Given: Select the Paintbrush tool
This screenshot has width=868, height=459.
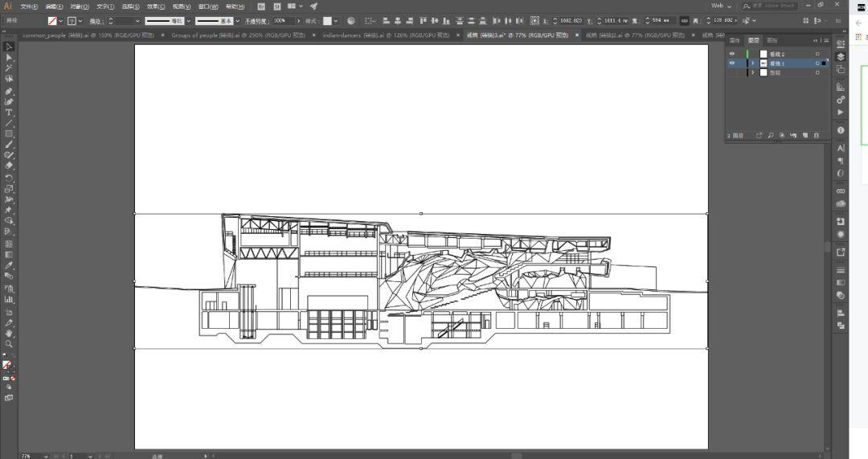Looking at the screenshot, I should tap(9, 145).
